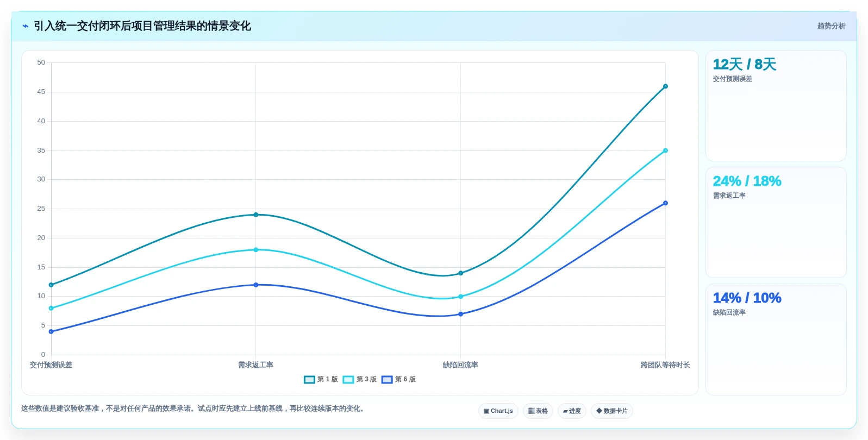Select the 表格 pill tag
The width and height of the screenshot is (868, 440).
(538, 411)
